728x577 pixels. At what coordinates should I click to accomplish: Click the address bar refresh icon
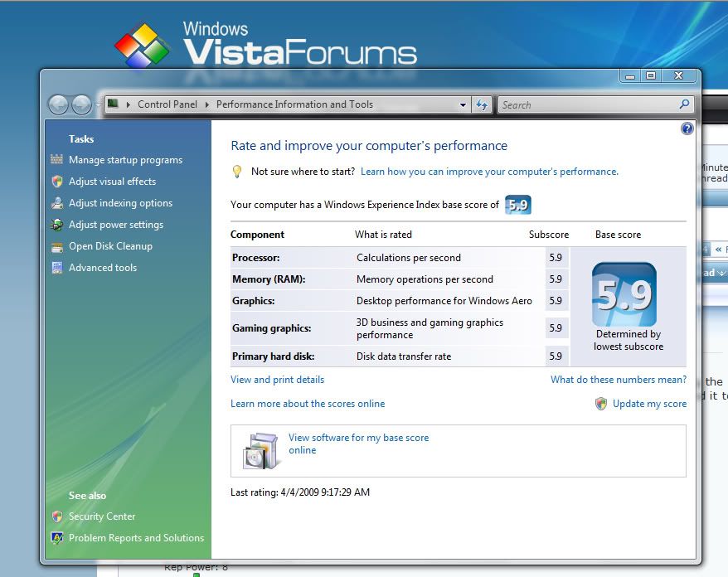click(482, 105)
